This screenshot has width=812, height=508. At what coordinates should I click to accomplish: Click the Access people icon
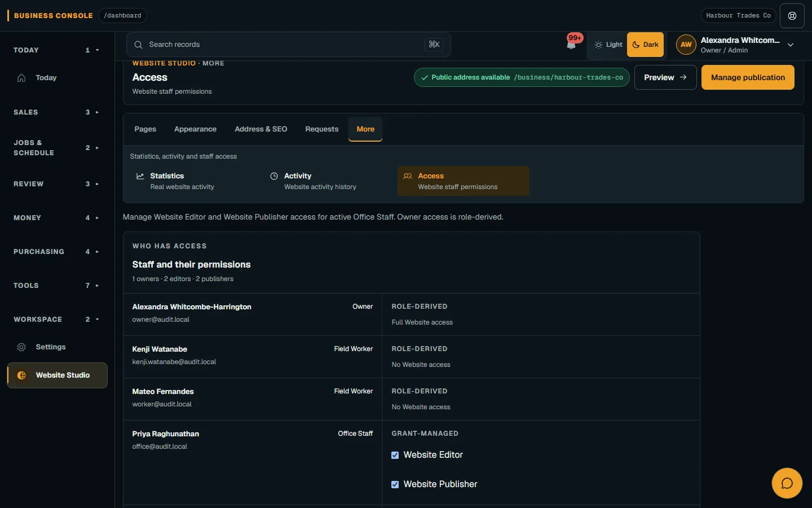(408, 176)
